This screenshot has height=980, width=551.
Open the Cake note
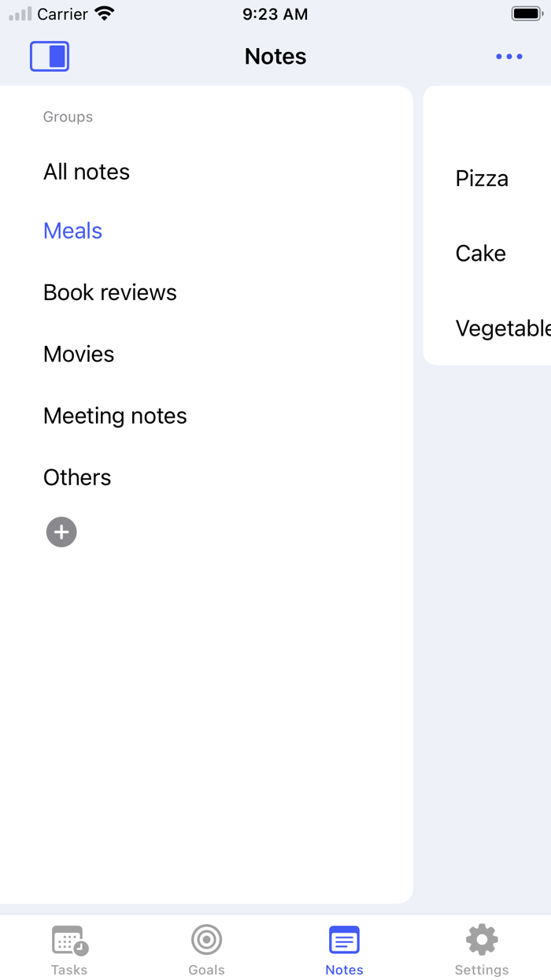click(x=480, y=253)
